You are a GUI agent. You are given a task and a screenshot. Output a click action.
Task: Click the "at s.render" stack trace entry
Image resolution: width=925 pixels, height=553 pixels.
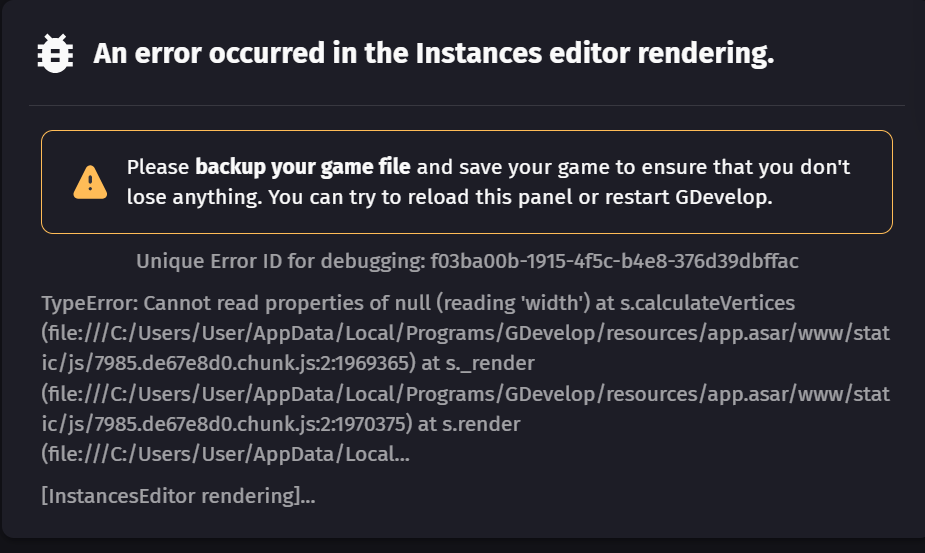[470, 423]
